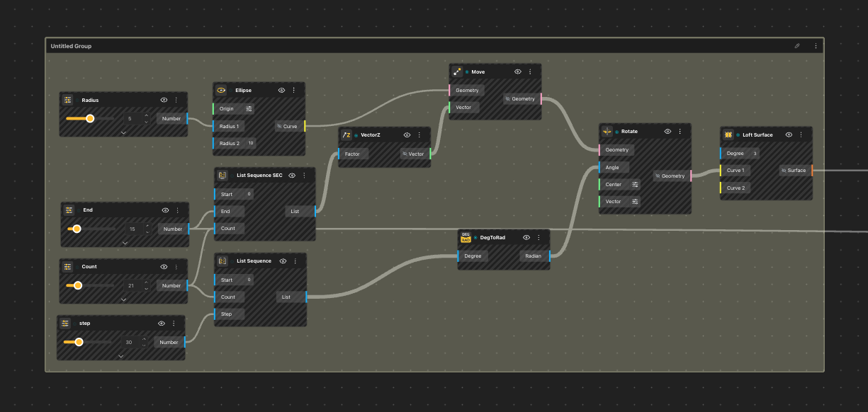
Task: Edit the Untitled Group name pencil icon
Action: click(797, 46)
